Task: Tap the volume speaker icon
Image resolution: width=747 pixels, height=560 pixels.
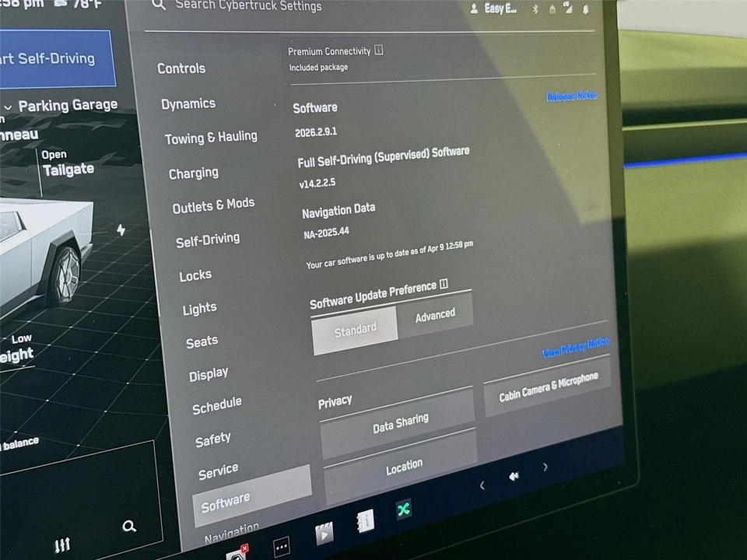Action: pos(514,476)
